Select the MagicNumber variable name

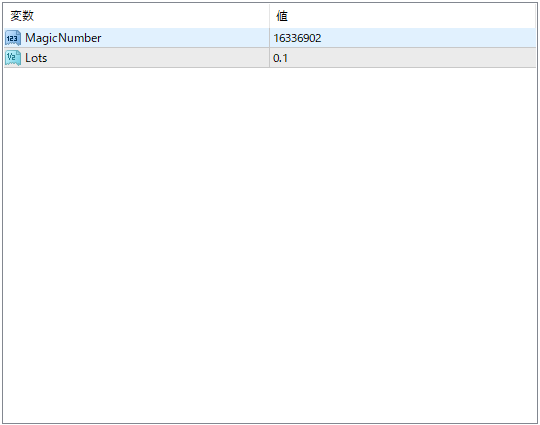[63, 38]
